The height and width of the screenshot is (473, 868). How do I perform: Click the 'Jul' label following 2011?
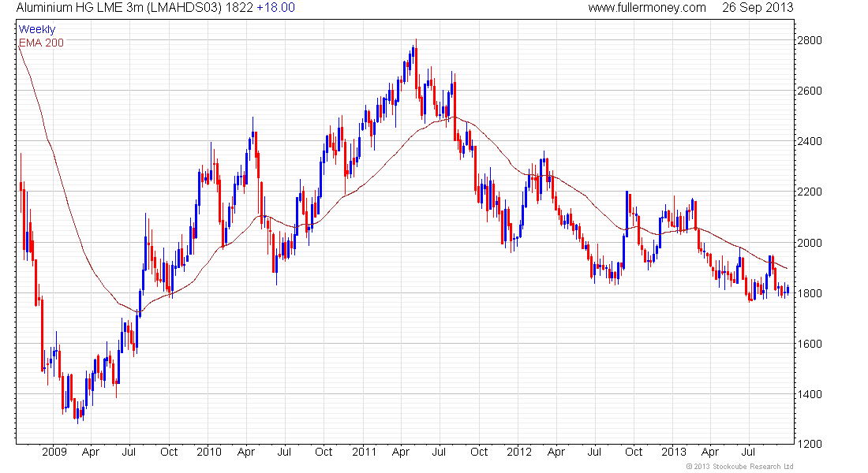coord(439,452)
